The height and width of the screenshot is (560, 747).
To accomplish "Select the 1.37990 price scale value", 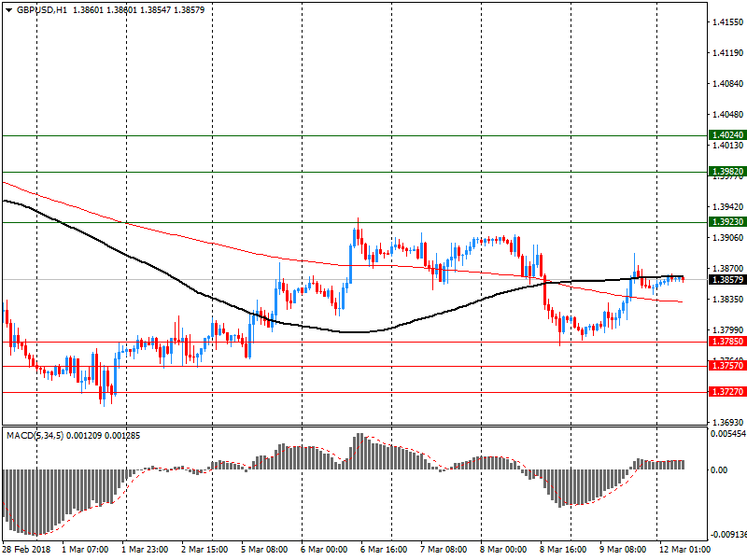I will [x=728, y=330].
